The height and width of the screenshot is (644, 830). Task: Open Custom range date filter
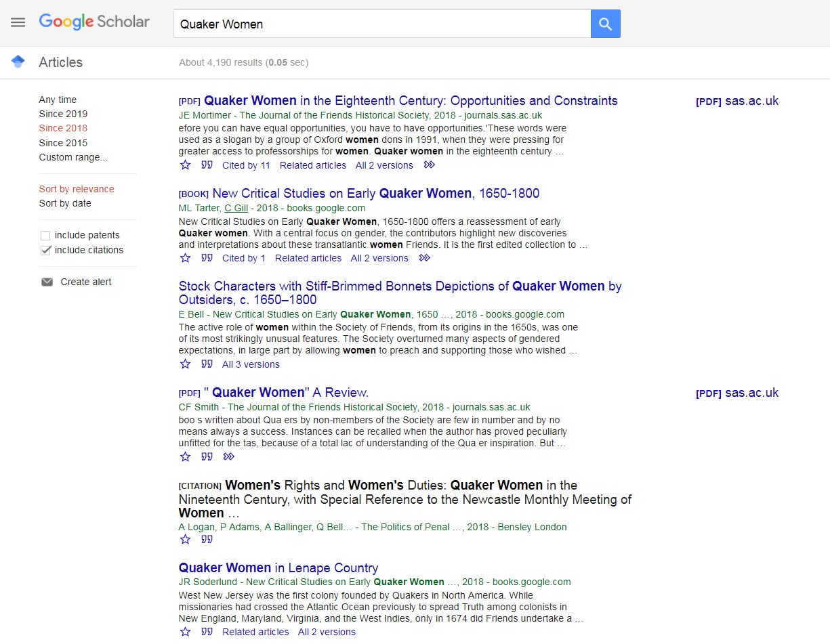(72, 157)
